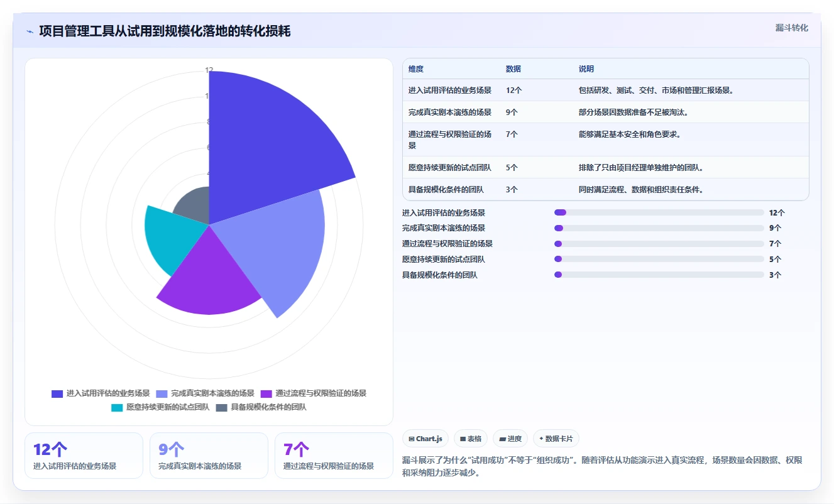Click the progress bar for 具备规模化条件的团队
The image size is (834, 504).
click(x=659, y=275)
